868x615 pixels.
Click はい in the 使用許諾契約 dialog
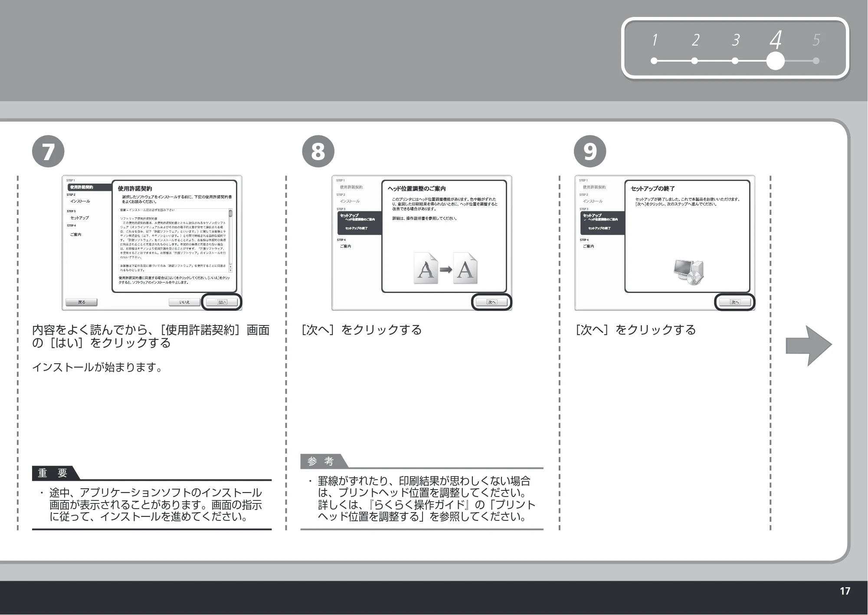(222, 302)
